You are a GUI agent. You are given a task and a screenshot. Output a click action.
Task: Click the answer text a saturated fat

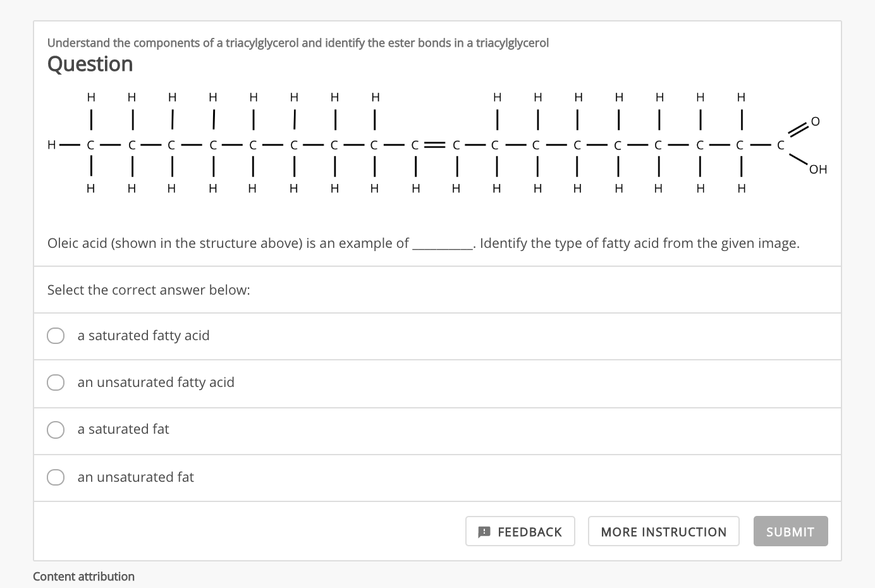pyautogui.click(x=123, y=429)
